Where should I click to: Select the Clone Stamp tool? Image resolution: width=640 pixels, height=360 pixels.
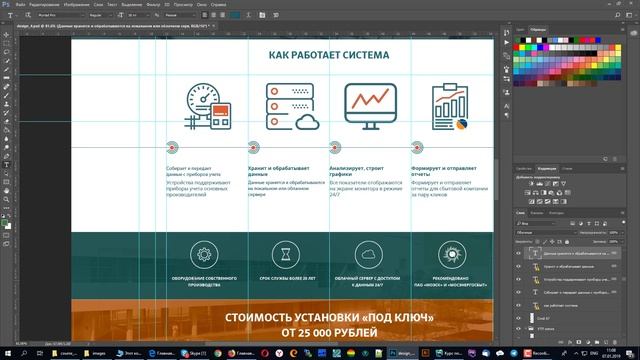[6, 104]
